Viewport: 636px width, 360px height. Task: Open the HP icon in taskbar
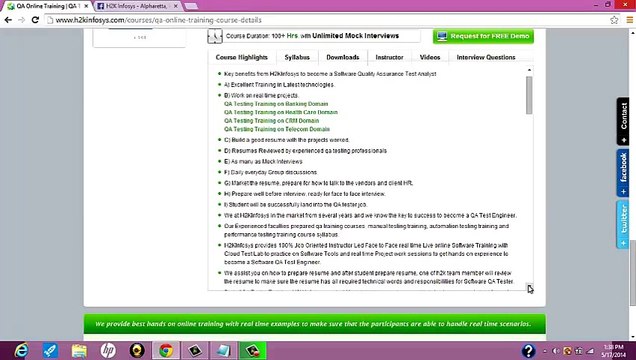point(108,350)
